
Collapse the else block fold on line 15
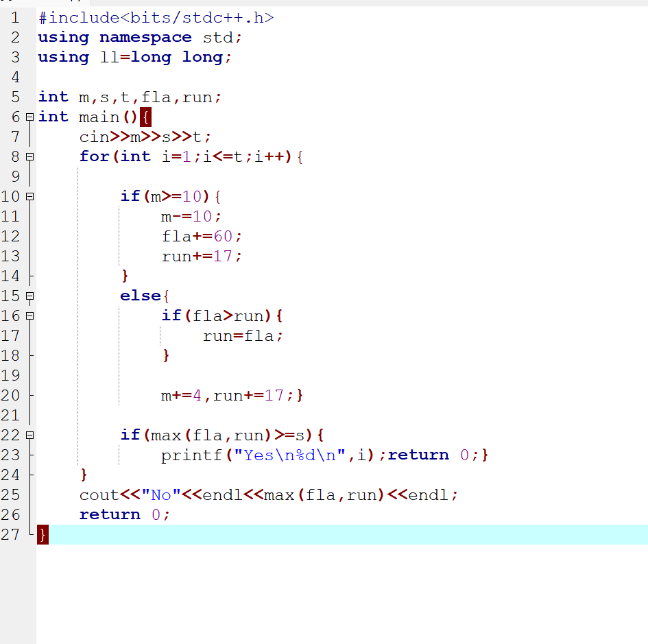29,296
